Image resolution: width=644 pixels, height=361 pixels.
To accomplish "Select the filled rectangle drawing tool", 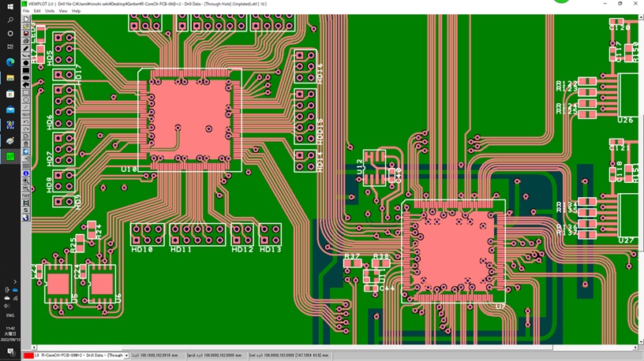I will (x=26, y=70).
